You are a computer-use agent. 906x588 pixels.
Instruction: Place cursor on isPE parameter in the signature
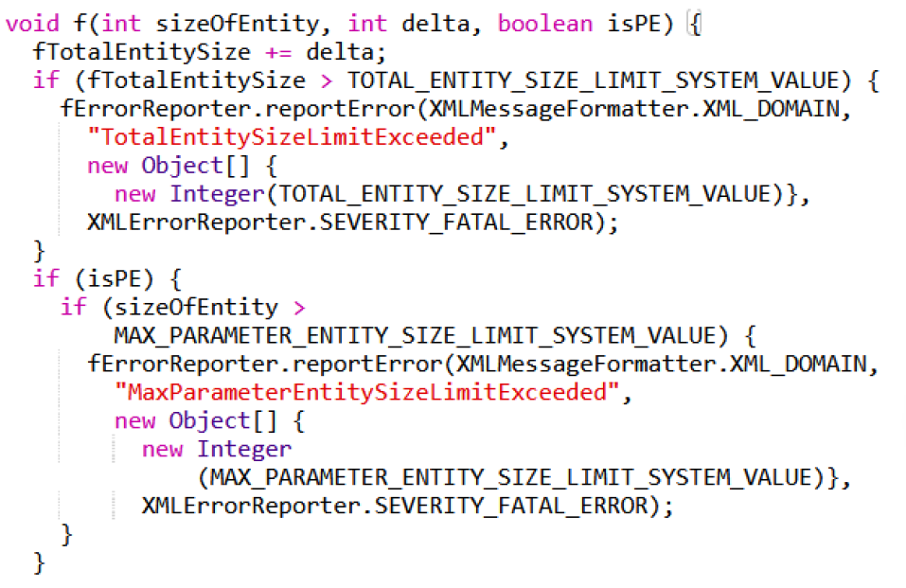[x=632, y=24]
